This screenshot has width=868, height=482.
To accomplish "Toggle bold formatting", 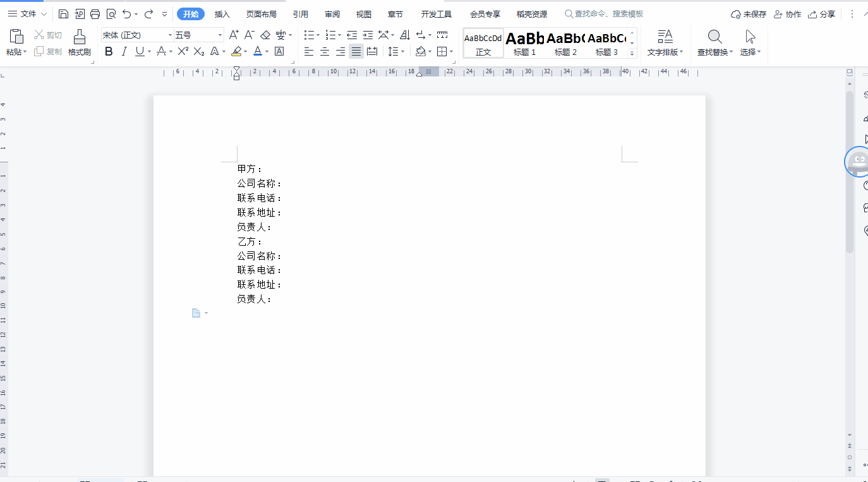I will 109,51.
